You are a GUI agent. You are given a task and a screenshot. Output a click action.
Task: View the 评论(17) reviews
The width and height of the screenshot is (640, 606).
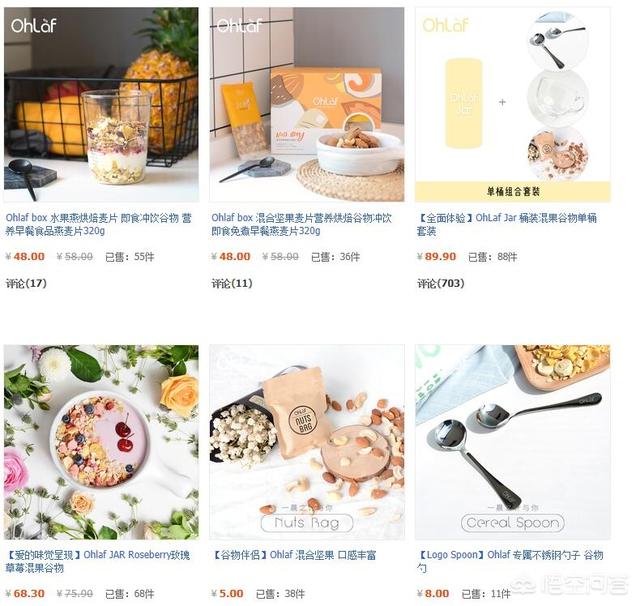pyautogui.click(x=26, y=283)
